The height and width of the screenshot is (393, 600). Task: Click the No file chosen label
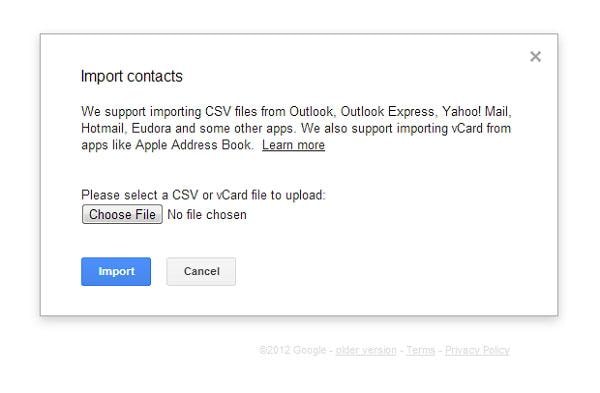[x=207, y=215]
